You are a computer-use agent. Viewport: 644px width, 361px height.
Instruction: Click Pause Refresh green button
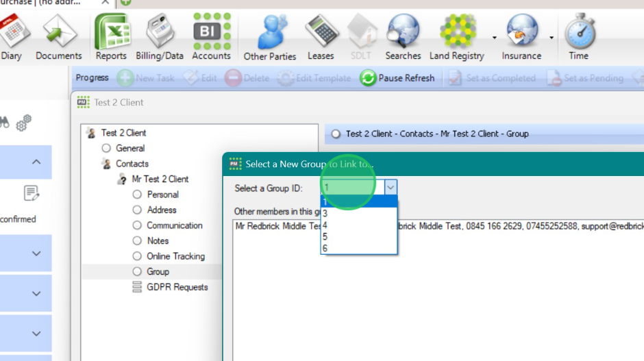(397, 77)
